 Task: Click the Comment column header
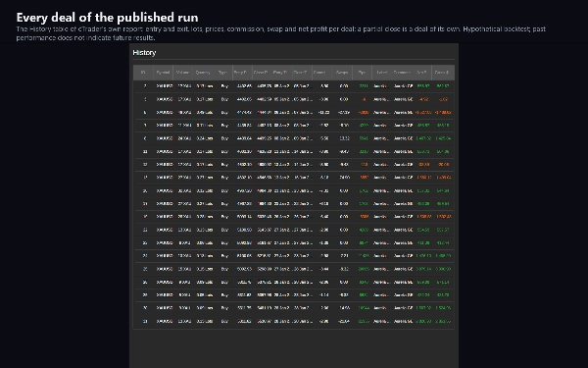coord(402,73)
